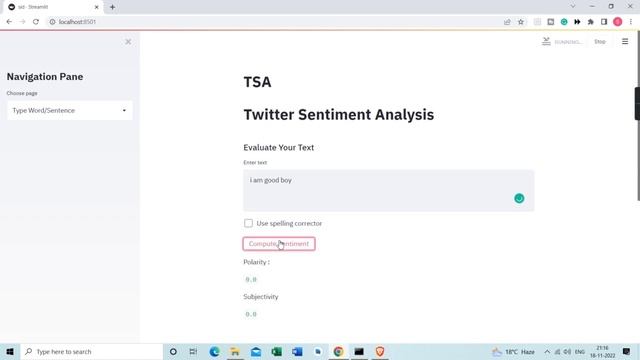
Task: Open the terminal window in taskbar
Action: tap(359, 351)
